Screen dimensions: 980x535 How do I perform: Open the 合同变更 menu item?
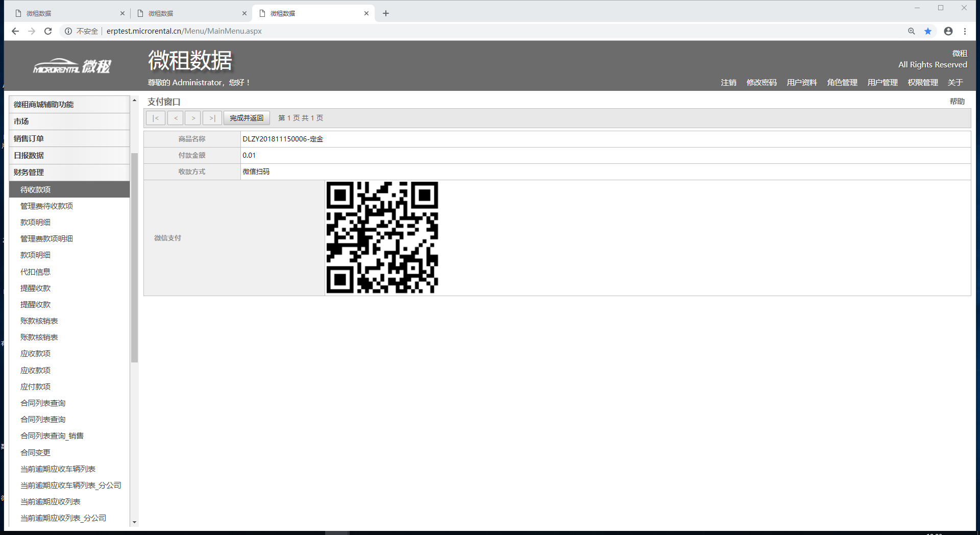(x=35, y=453)
